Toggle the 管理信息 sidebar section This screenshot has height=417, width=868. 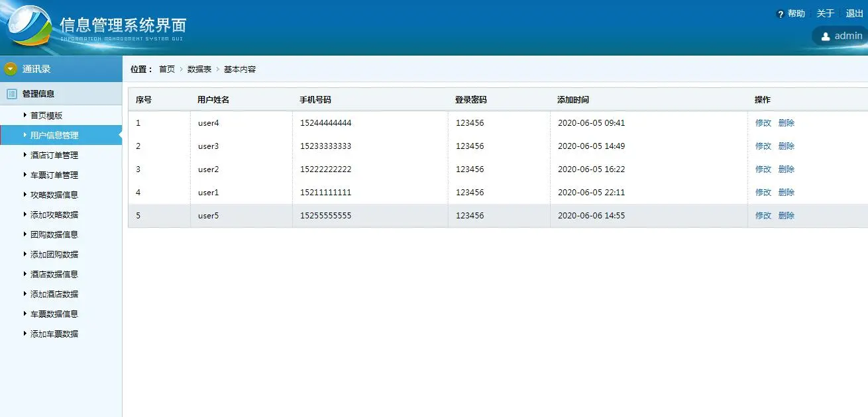coord(61,94)
